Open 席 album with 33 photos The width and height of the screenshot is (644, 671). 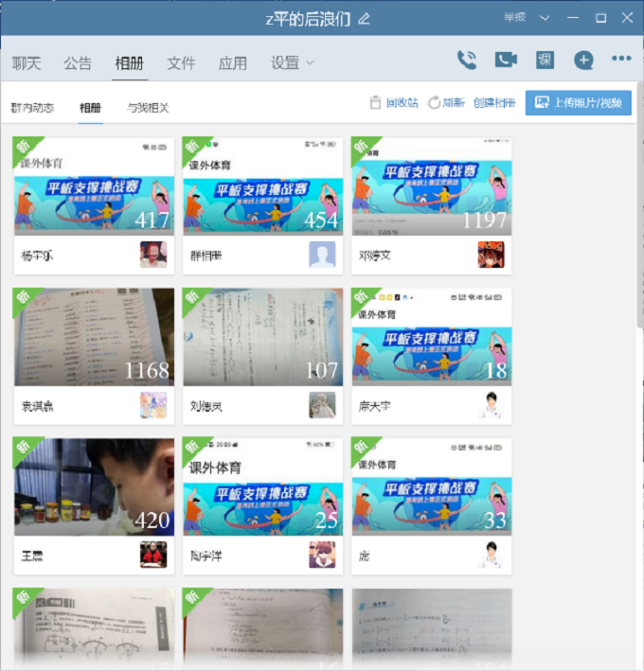[x=432, y=487]
